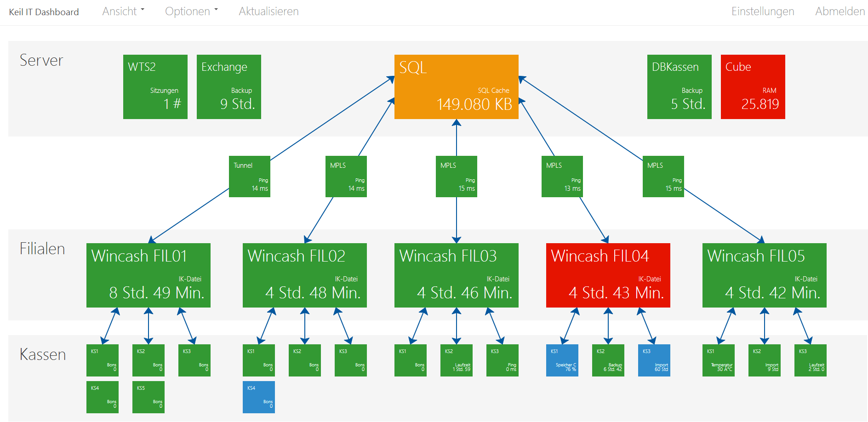Open the KS1 Temperatur tile
868x422 pixels.
click(x=718, y=360)
